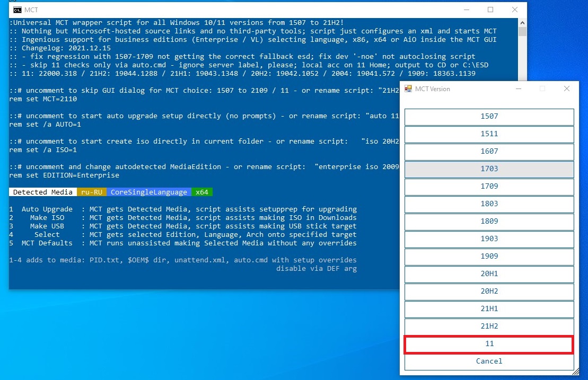Select the 1809 version button
This screenshot has height=380, width=588.
point(489,222)
